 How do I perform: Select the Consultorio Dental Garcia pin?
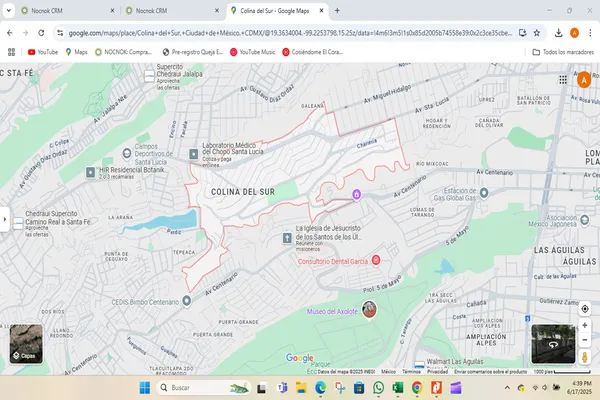click(376, 260)
